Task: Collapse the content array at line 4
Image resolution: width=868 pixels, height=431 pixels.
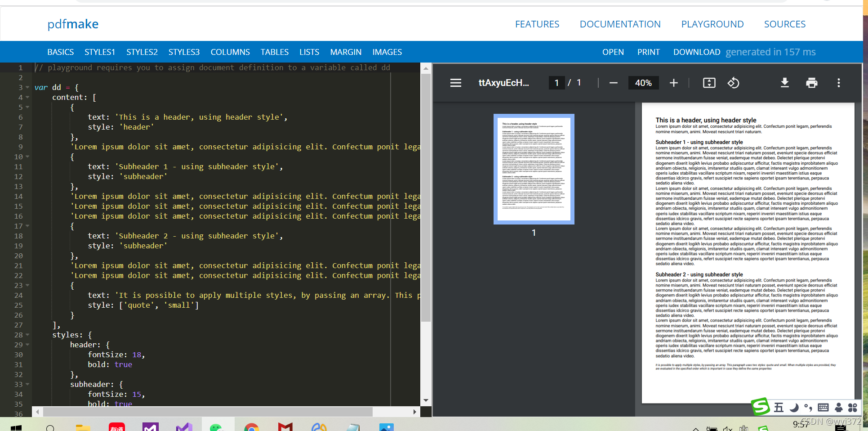Action: 28,97
